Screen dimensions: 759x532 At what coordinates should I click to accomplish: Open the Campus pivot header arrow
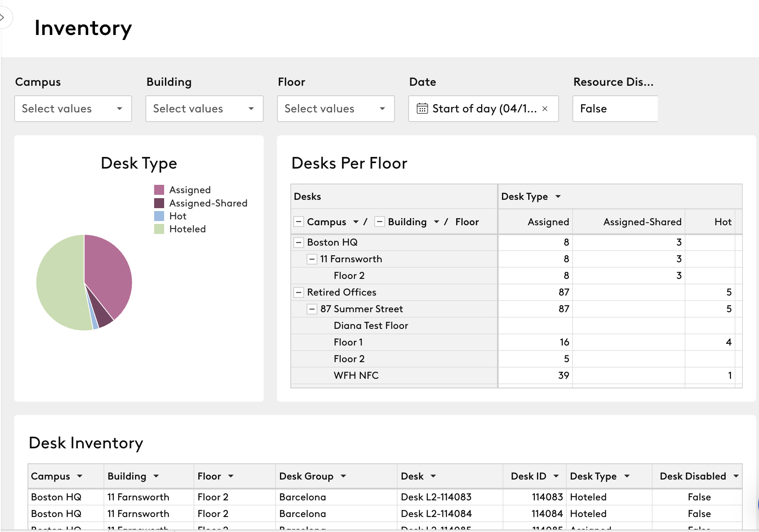coord(356,222)
